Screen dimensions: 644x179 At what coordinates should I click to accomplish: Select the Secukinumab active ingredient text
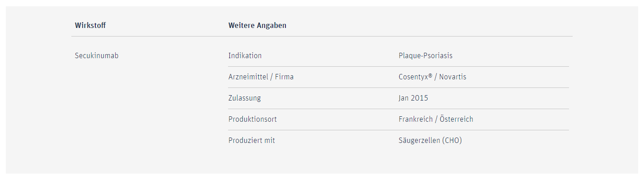tap(97, 56)
